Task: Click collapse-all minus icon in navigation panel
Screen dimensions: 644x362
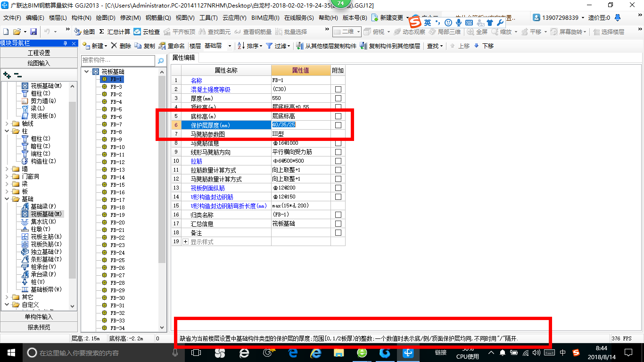Action: (x=18, y=74)
